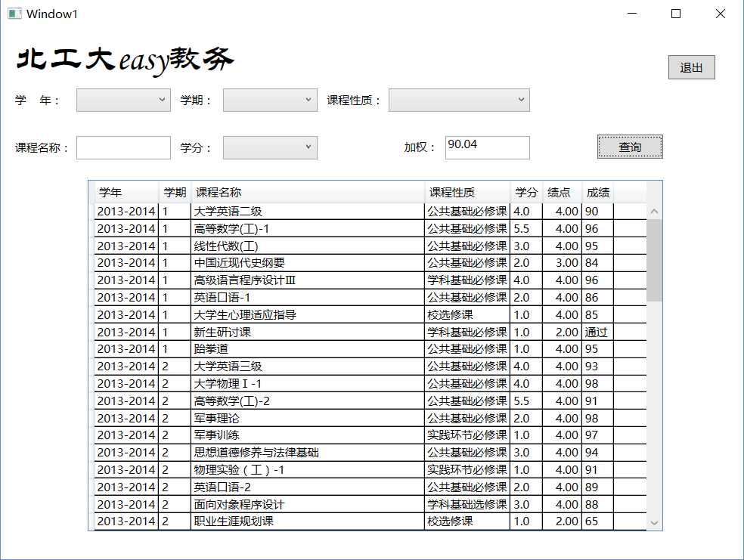Sort by the 课程名称 column header

pyautogui.click(x=308, y=193)
